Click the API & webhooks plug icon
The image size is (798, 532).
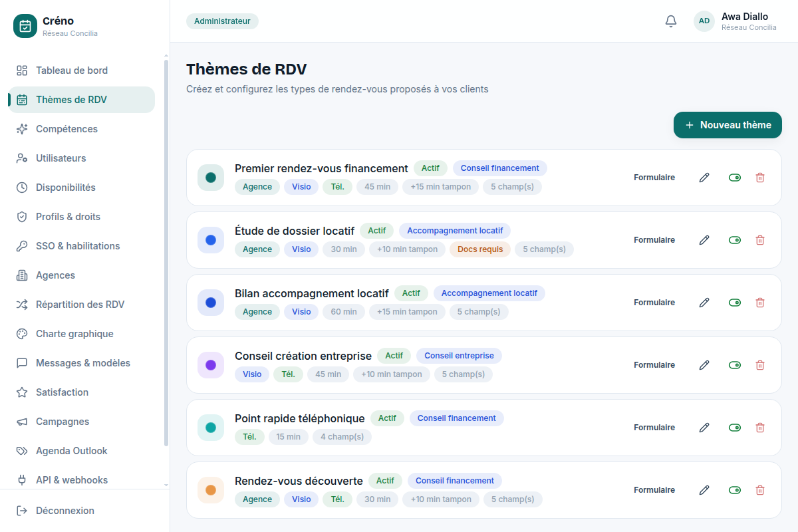coord(22,480)
